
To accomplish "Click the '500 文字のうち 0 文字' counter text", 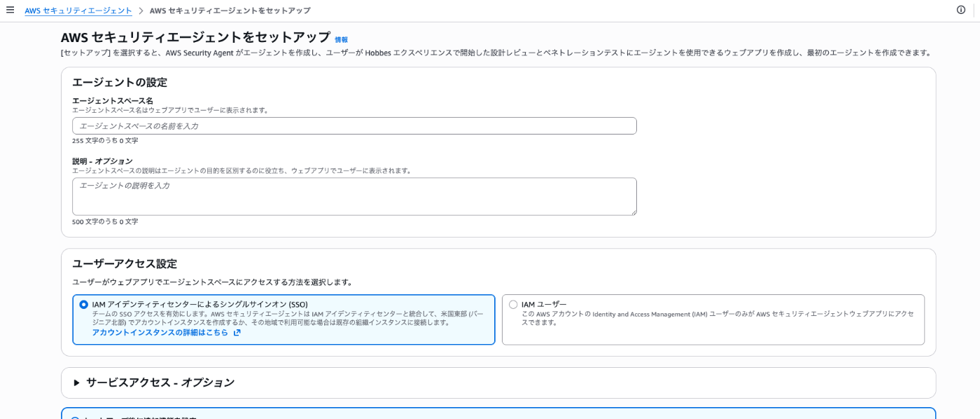I will tap(105, 222).
